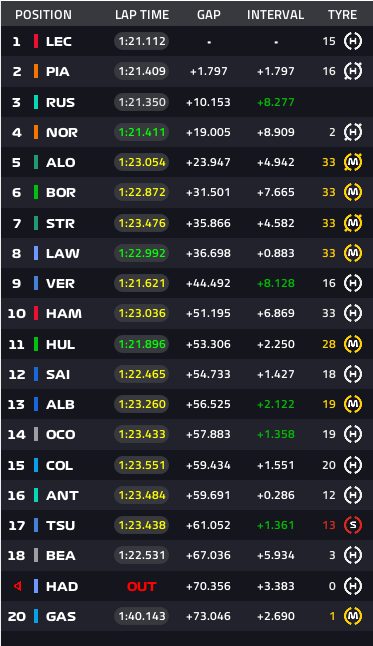This screenshot has width=373, height=646.
Task: Click Gasly's medium tyre icon
Action: coord(353,616)
